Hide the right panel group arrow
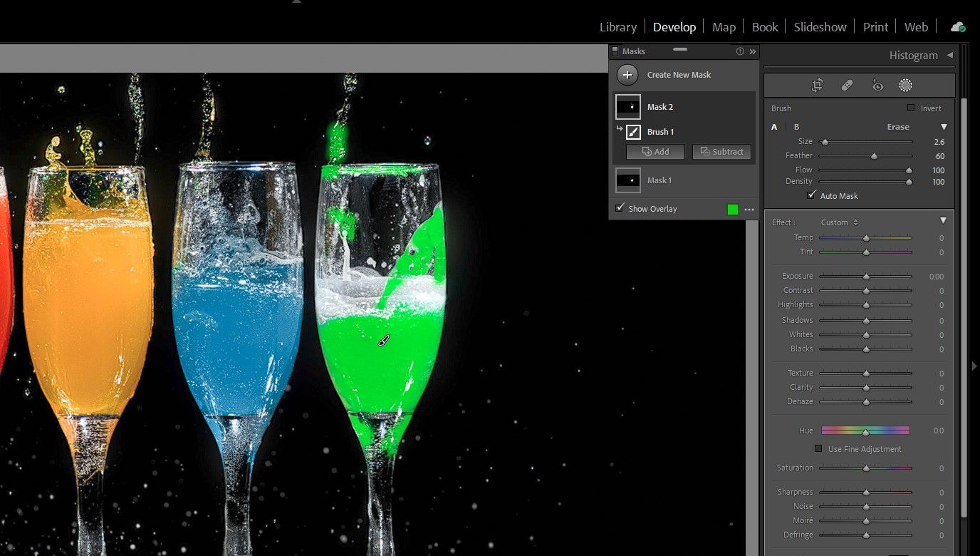Screen dimensions: 980x556 [974, 366]
